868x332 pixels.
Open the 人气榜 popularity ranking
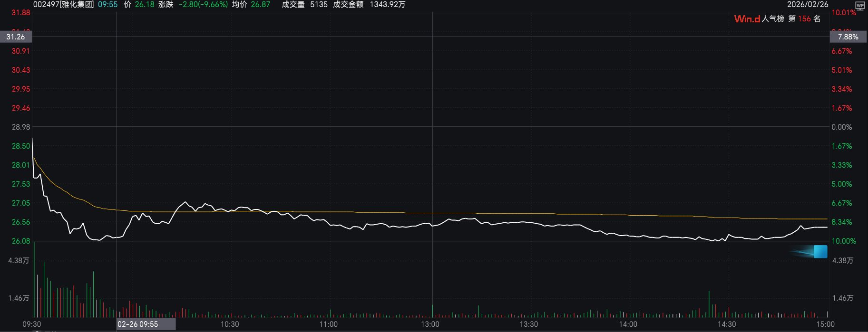(773, 19)
